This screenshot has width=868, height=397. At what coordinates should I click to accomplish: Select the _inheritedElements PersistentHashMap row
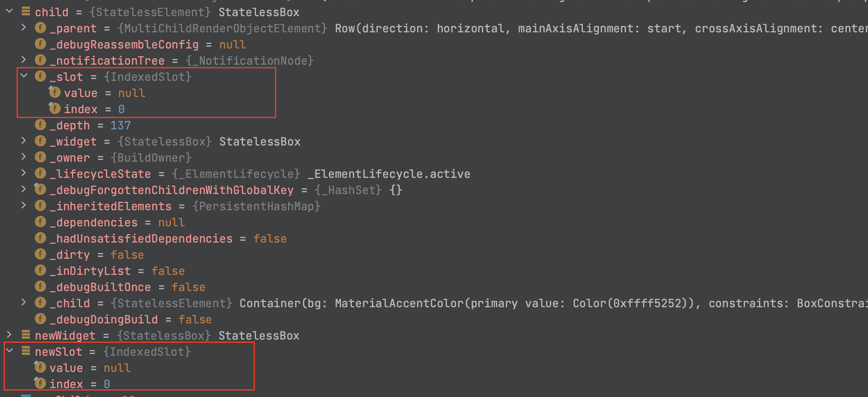(178, 206)
